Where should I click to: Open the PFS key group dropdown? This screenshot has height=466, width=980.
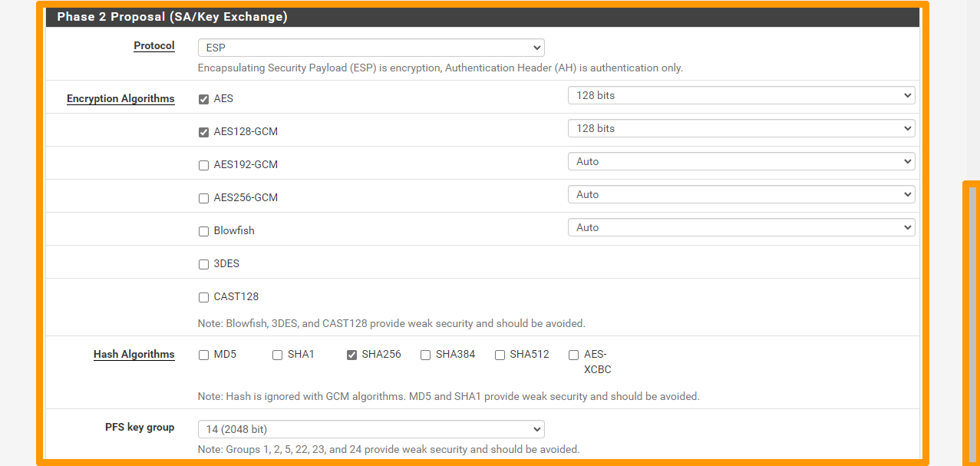(371, 429)
